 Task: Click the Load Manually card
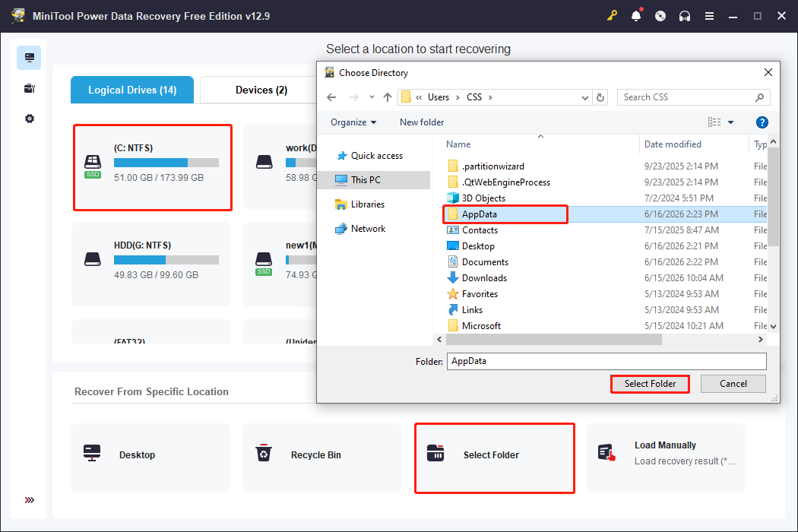coord(666,458)
